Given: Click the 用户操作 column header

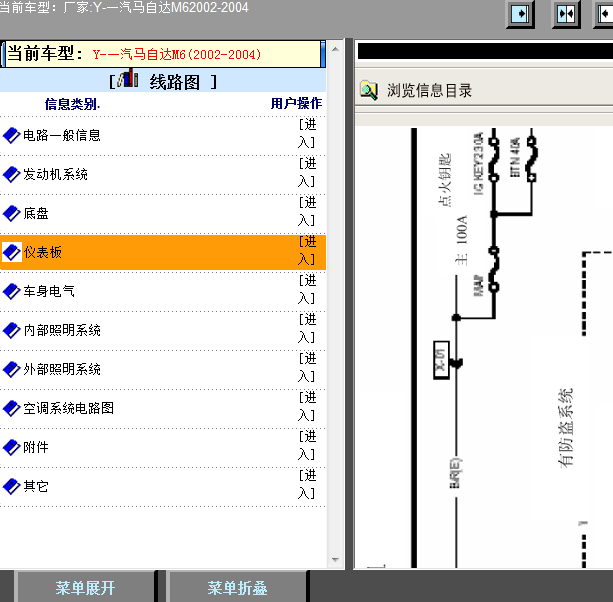Looking at the screenshot, I should click(296, 104).
